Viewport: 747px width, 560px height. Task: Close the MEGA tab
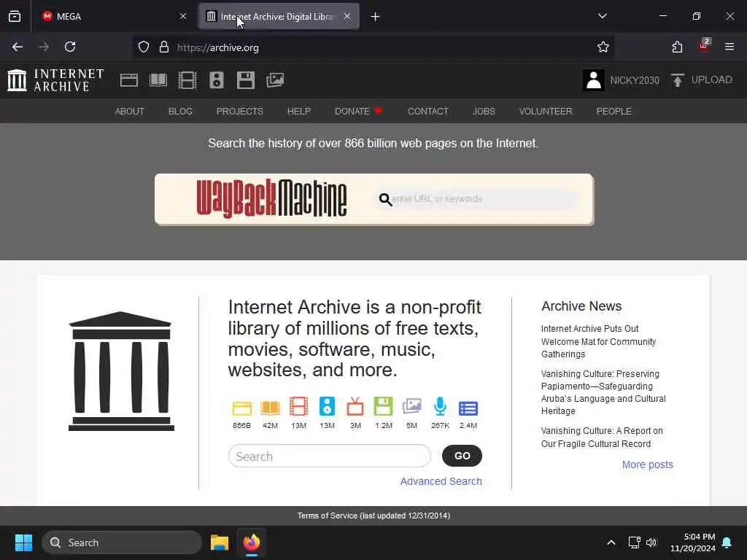tap(183, 16)
